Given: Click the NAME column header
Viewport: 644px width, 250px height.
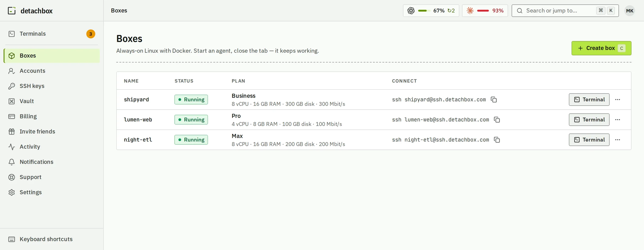Looking at the screenshot, I should [x=131, y=81].
